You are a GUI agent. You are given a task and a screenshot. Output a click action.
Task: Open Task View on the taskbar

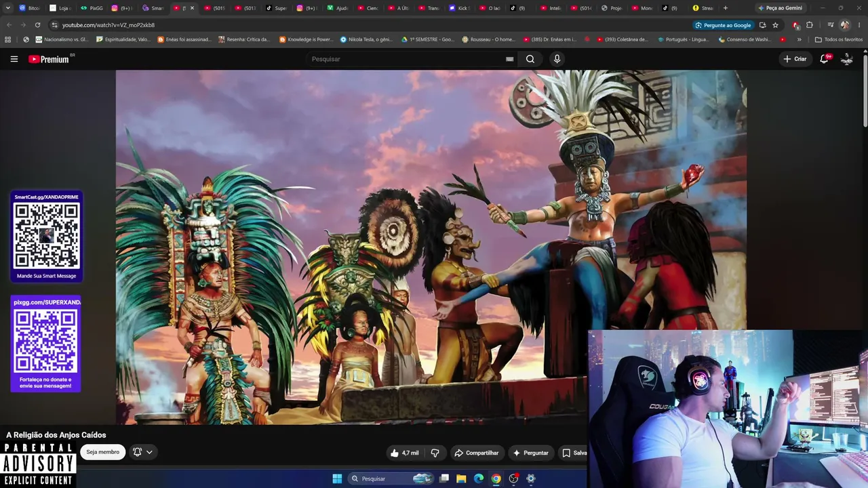point(444,479)
